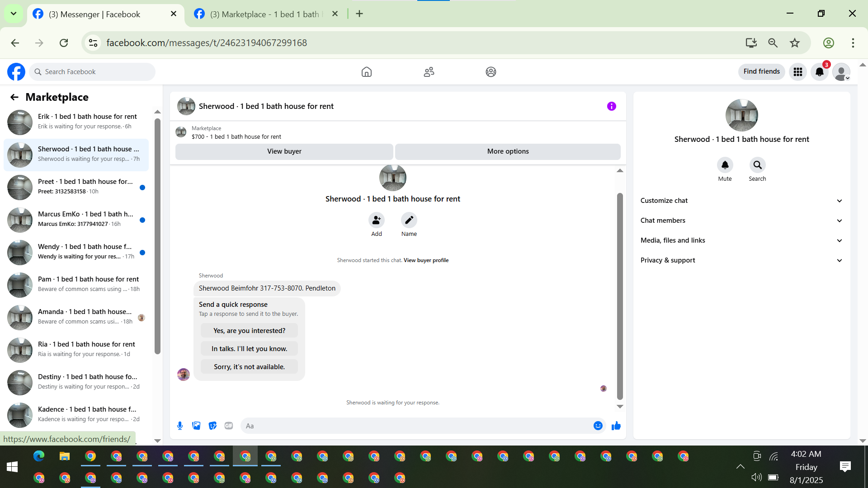
Task: Open the GIF picker icon
Action: pyautogui.click(x=229, y=426)
